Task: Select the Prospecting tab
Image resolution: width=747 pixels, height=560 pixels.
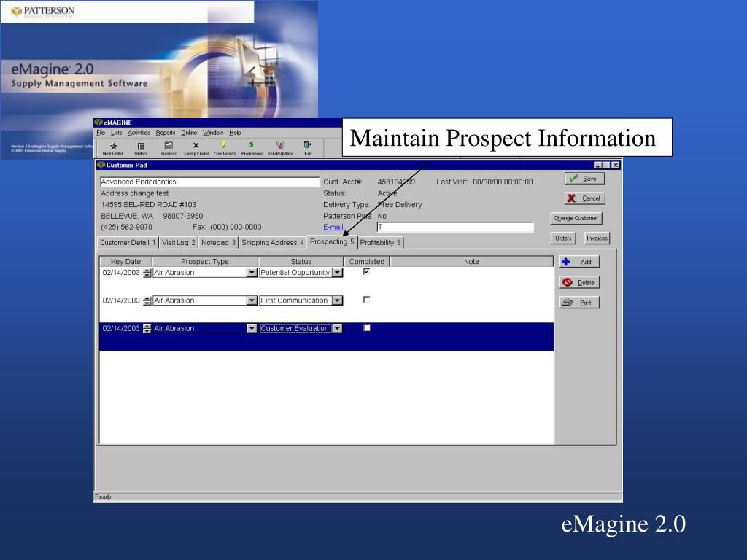Action: (x=332, y=241)
